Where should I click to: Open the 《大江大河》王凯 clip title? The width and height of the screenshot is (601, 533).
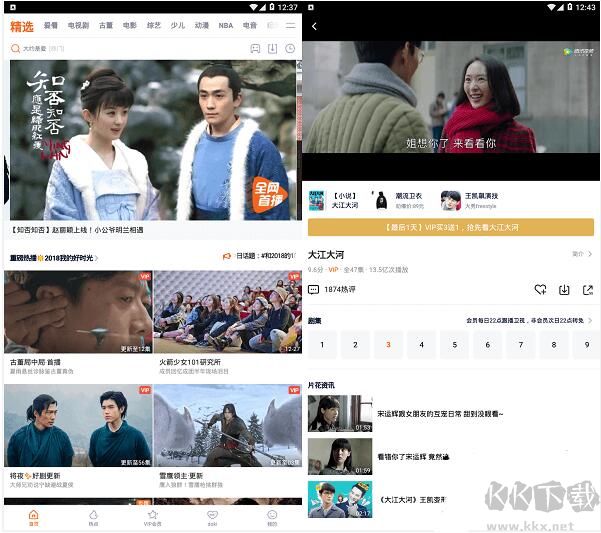[412, 500]
